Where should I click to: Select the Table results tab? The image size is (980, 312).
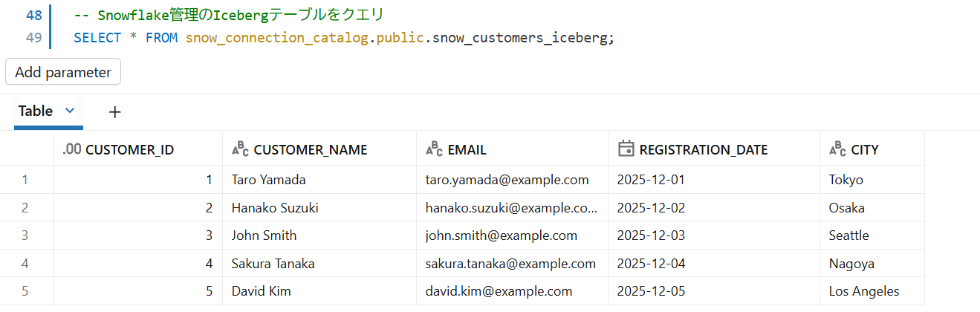[x=36, y=111]
